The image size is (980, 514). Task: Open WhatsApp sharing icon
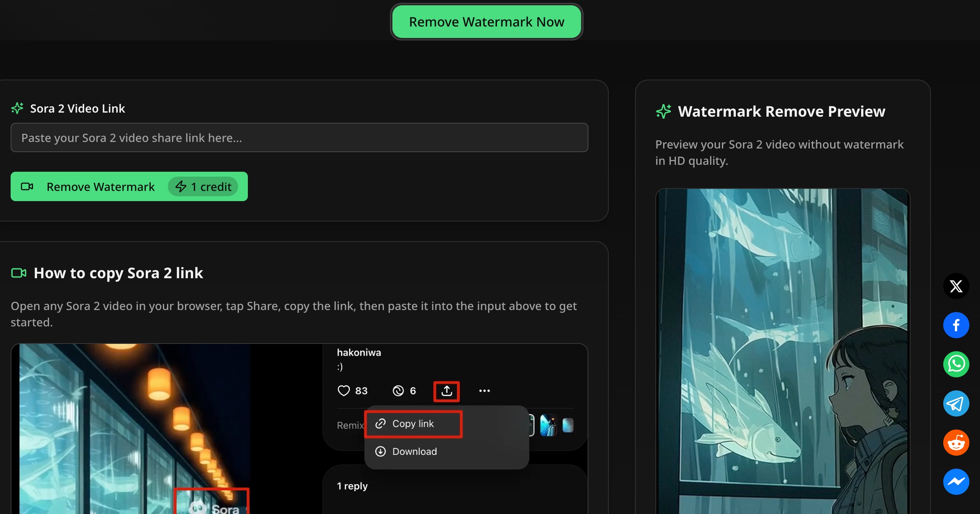point(956,364)
